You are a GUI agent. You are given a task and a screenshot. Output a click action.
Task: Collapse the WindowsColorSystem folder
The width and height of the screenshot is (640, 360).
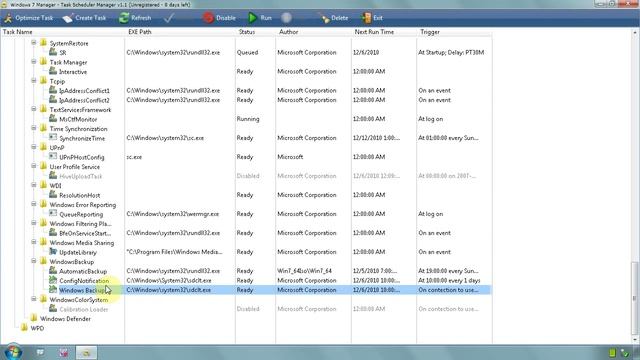(34, 299)
